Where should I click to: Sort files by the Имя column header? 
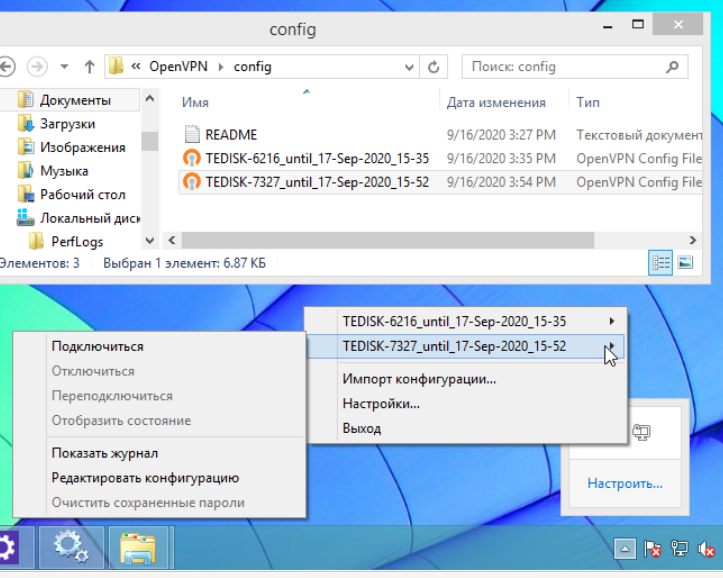point(195,102)
